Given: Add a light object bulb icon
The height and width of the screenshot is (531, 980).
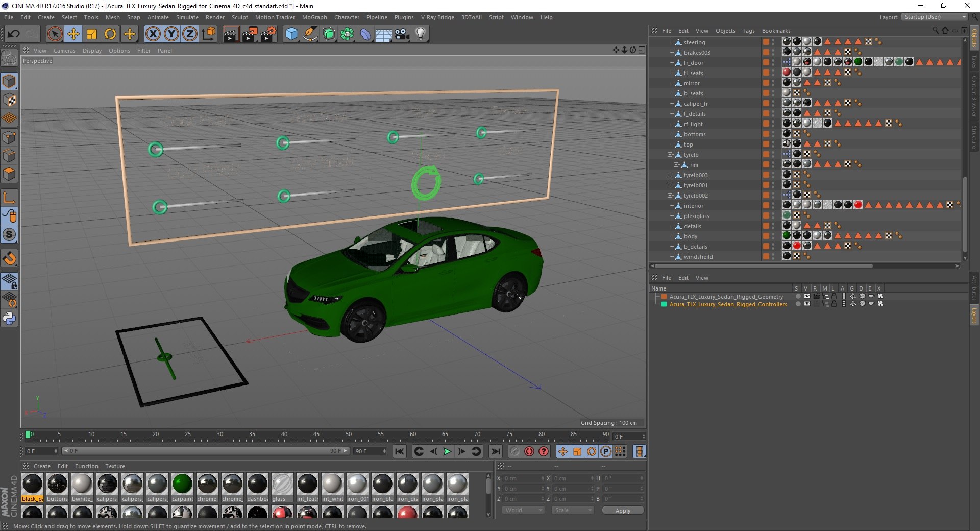Looking at the screenshot, I should click(x=421, y=34).
